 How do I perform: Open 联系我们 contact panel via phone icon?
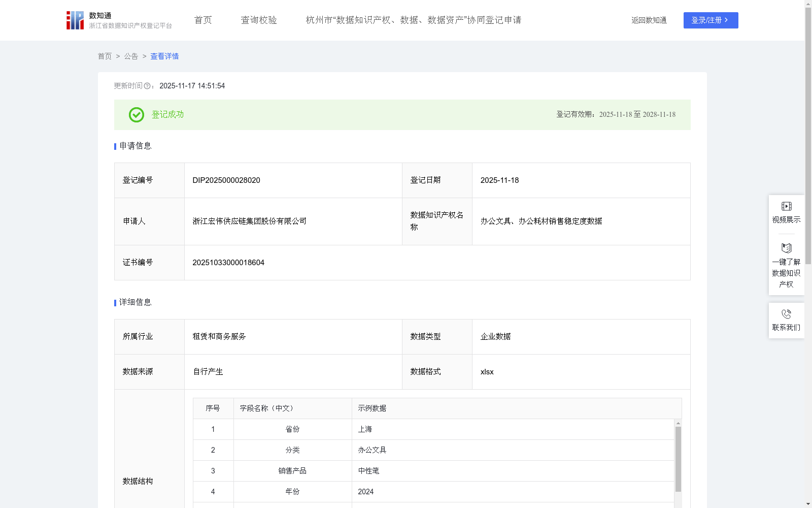pos(786,313)
